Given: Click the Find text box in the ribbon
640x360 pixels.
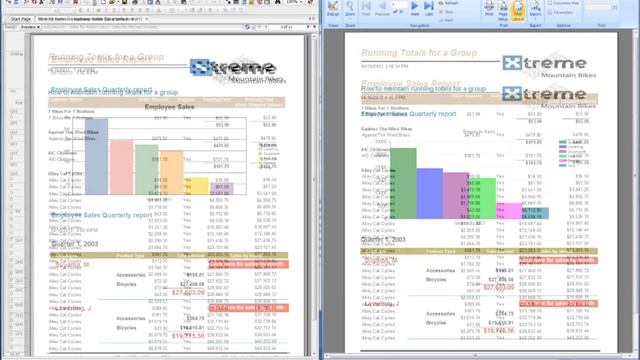Looking at the screenshot, I should pyautogui.click(x=598, y=7).
